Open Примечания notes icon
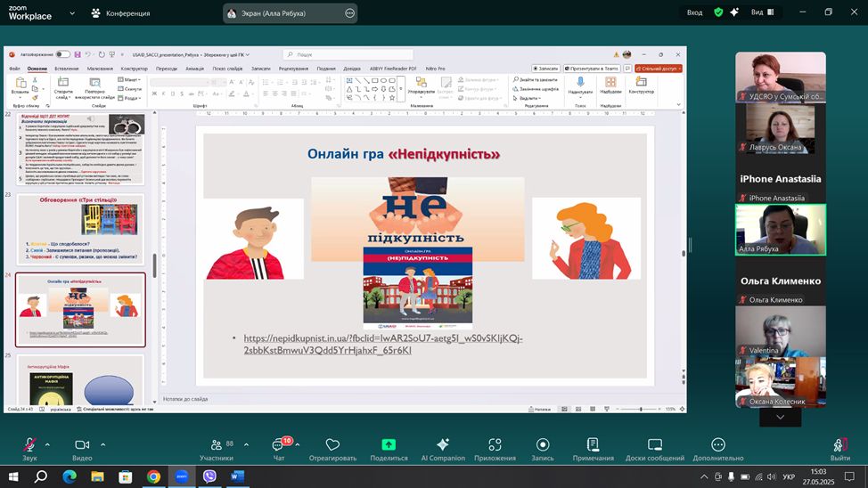The width and height of the screenshot is (868, 488). tap(593, 444)
